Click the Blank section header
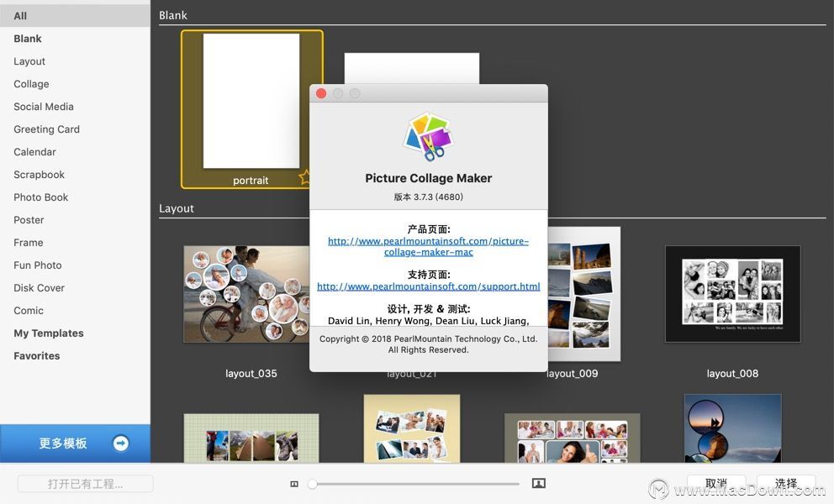Viewport: 834px width, 504px height. coord(173,15)
